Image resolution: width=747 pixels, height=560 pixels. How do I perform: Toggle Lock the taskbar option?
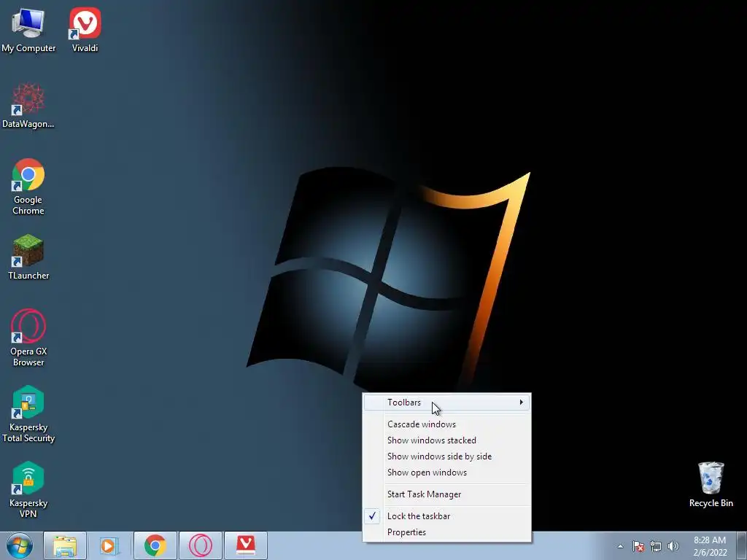point(447,516)
